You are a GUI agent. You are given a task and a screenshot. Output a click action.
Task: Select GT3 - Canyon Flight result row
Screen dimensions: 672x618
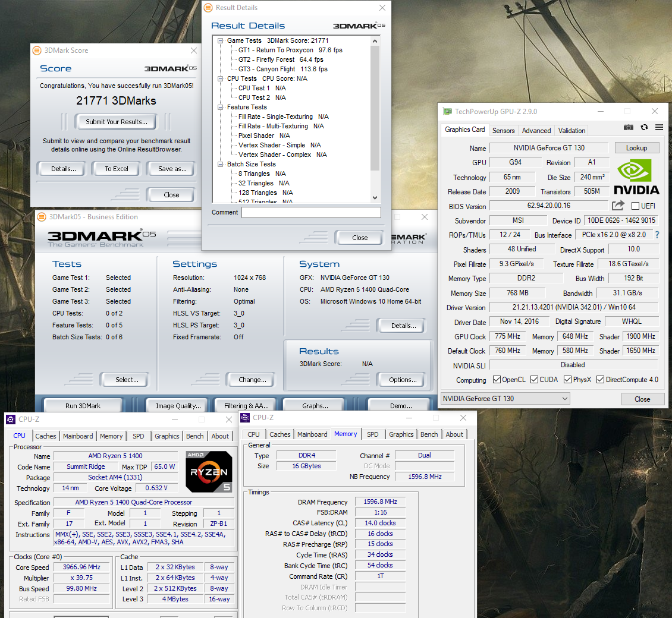pos(283,69)
